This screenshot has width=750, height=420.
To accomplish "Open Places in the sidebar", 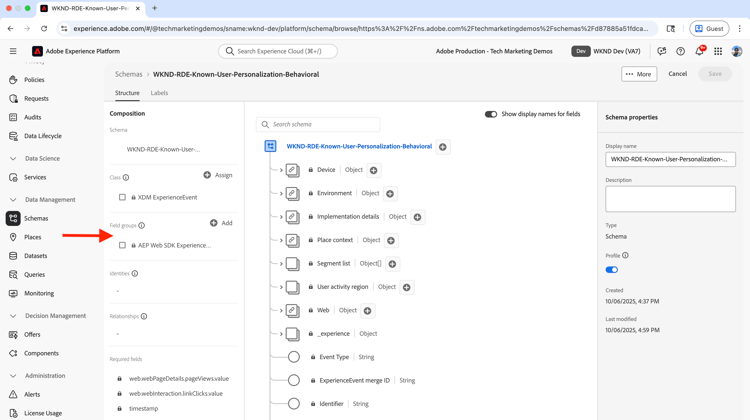I will coord(33,237).
